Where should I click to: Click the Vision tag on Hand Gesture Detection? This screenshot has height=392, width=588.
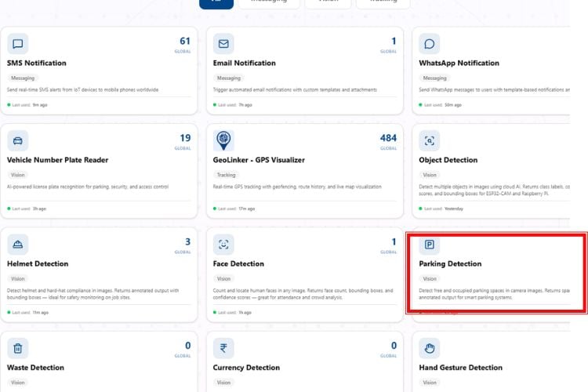[430, 383]
